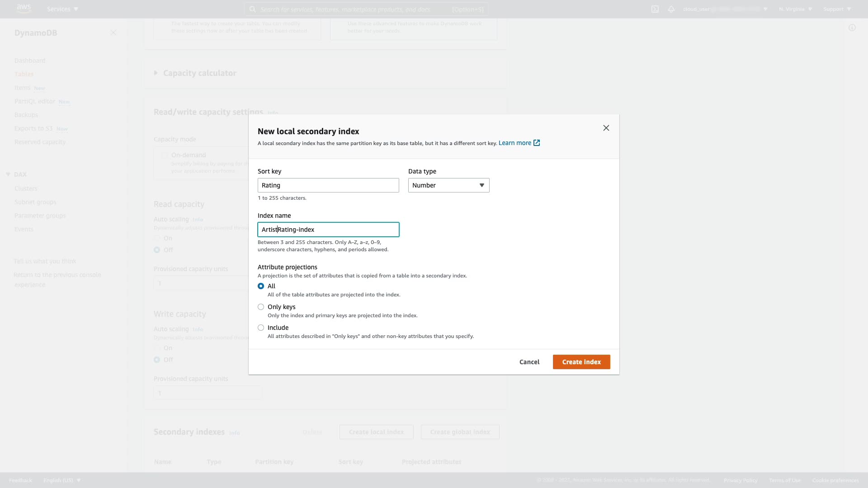Click the info circle icon at top right
This screenshot has height=488, width=868.
[852, 28]
